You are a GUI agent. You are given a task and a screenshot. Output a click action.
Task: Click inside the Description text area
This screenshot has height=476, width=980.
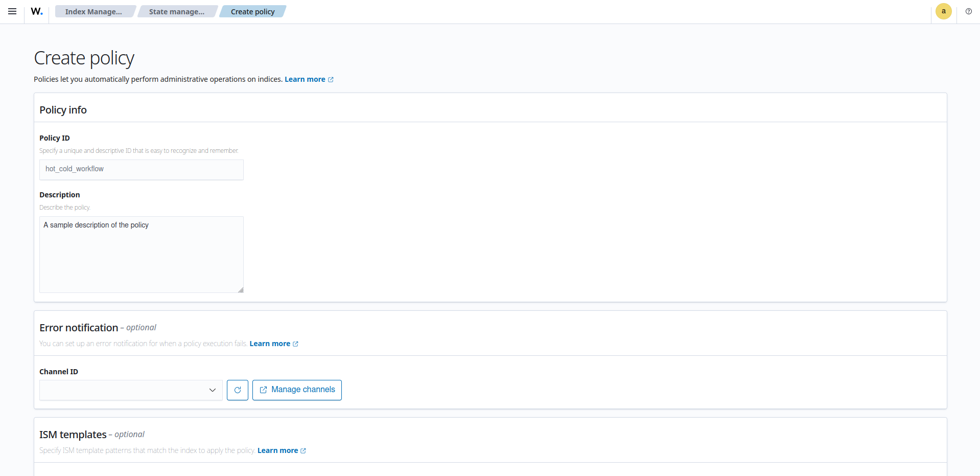click(x=141, y=254)
